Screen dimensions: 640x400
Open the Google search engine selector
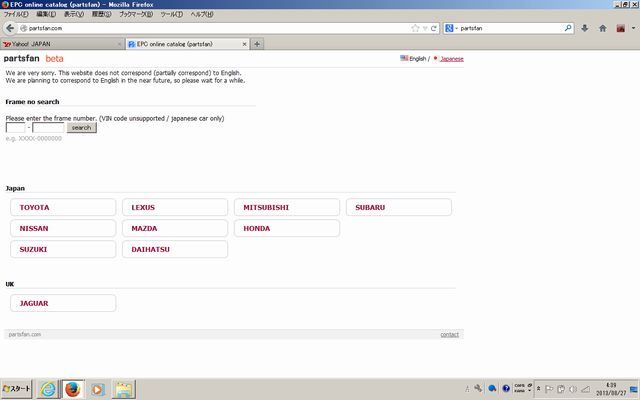pyautogui.click(x=451, y=28)
